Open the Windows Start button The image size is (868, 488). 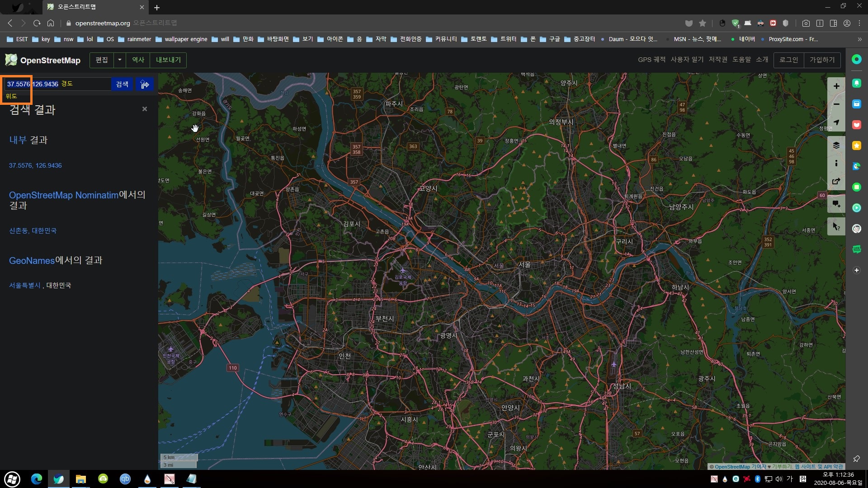(x=12, y=479)
